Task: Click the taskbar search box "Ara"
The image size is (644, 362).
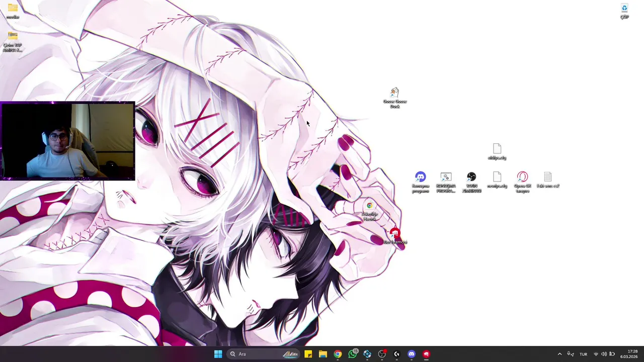Action: point(263,354)
